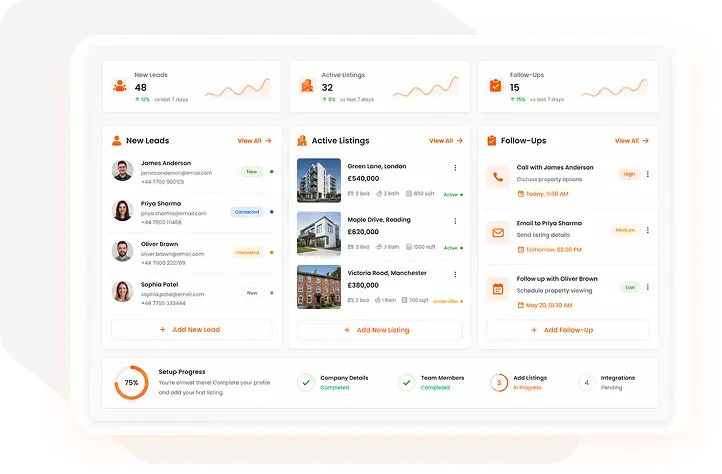
Task: Open the Maple Drive modern house photo
Action: 319,234
